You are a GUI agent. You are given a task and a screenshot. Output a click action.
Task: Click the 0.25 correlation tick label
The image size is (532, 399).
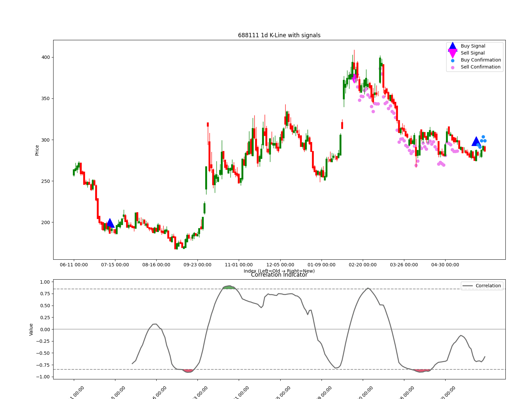[45, 318]
